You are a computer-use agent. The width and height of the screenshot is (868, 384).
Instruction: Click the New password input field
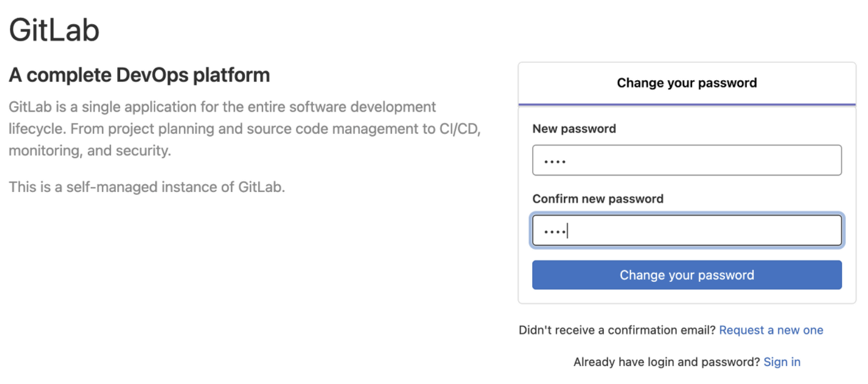(687, 161)
